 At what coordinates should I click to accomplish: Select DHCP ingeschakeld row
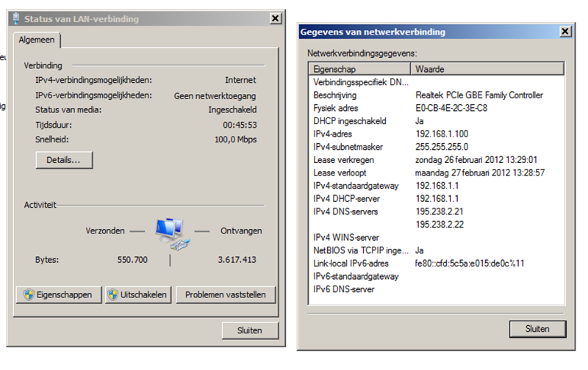(x=437, y=121)
